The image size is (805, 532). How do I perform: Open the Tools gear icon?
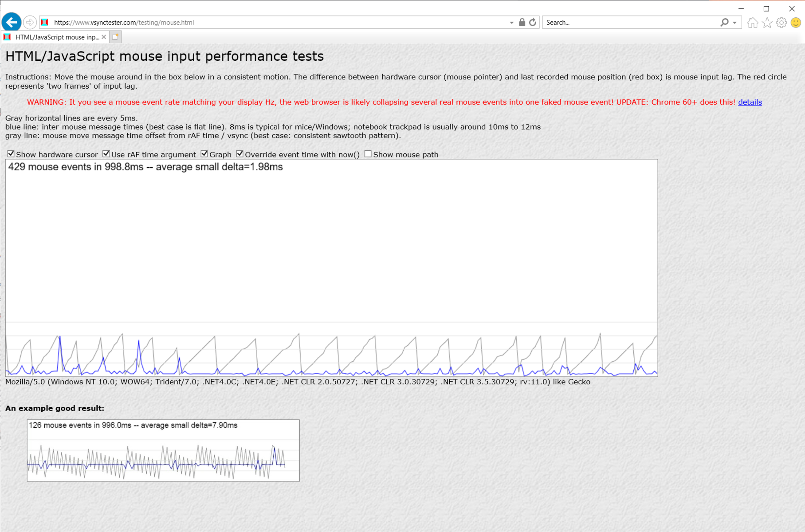781,23
